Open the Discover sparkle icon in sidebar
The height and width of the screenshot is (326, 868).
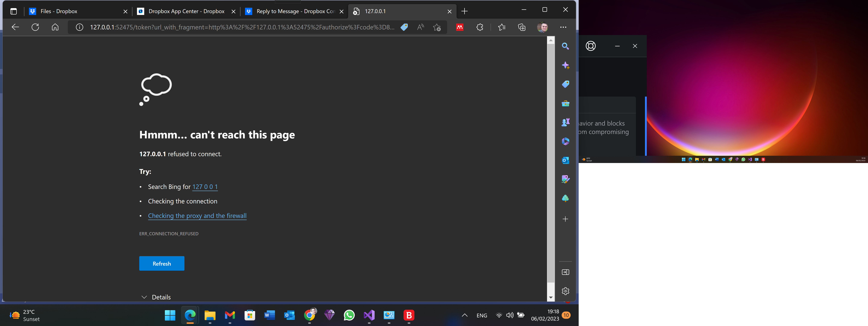point(565,65)
